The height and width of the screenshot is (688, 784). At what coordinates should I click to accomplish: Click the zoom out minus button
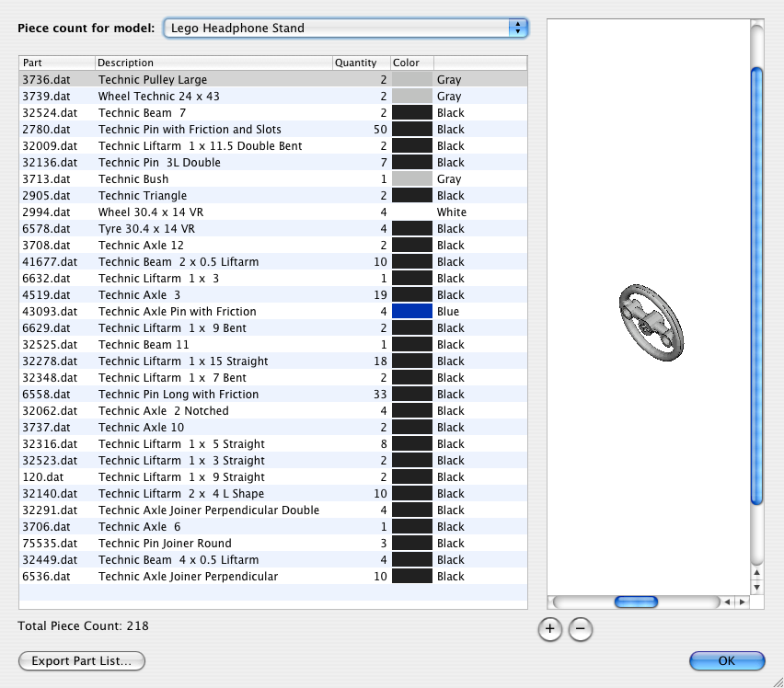coord(581,628)
